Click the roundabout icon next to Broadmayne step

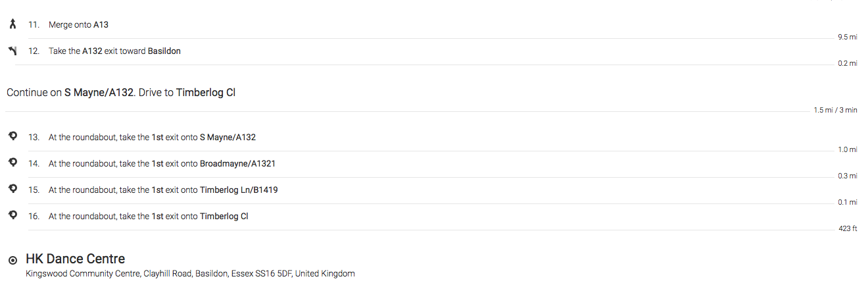12,163
